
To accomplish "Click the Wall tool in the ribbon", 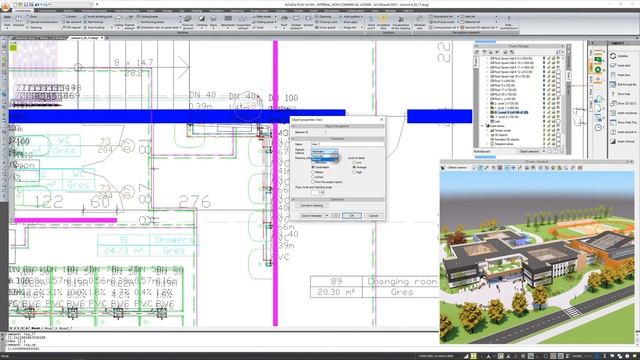I will pyautogui.click(x=7, y=22).
